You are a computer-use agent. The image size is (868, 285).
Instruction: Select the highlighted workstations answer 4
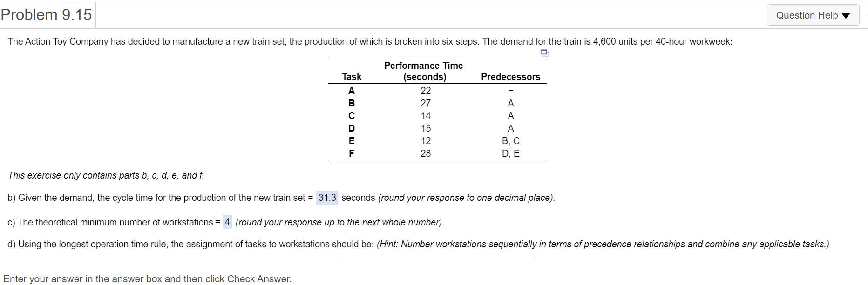tap(227, 222)
